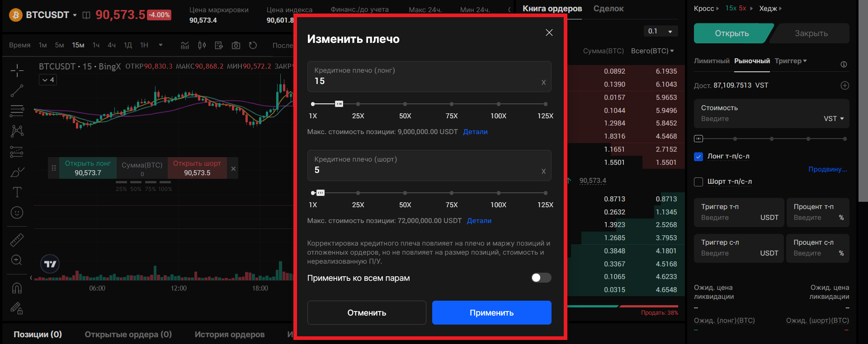Open the VST currency dropdown
Image resolution: width=868 pixels, height=344 pixels.
[x=834, y=119]
